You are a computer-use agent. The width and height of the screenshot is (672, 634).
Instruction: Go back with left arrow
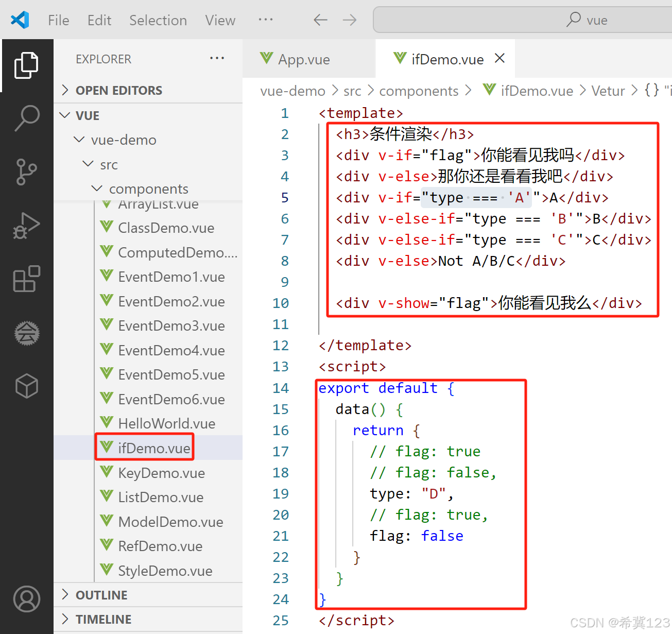click(320, 20)
